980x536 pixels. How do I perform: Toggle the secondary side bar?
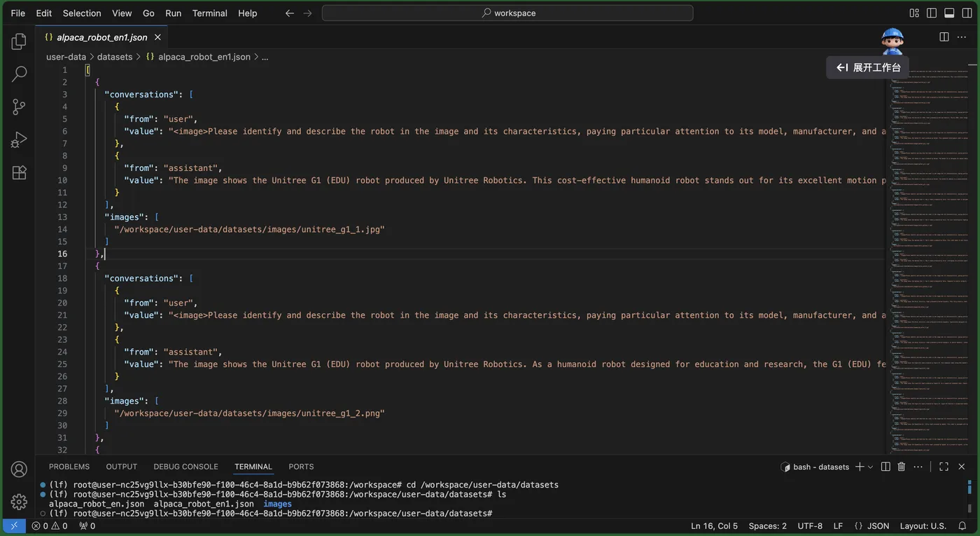pyautogui.click(x=967, y=13)
